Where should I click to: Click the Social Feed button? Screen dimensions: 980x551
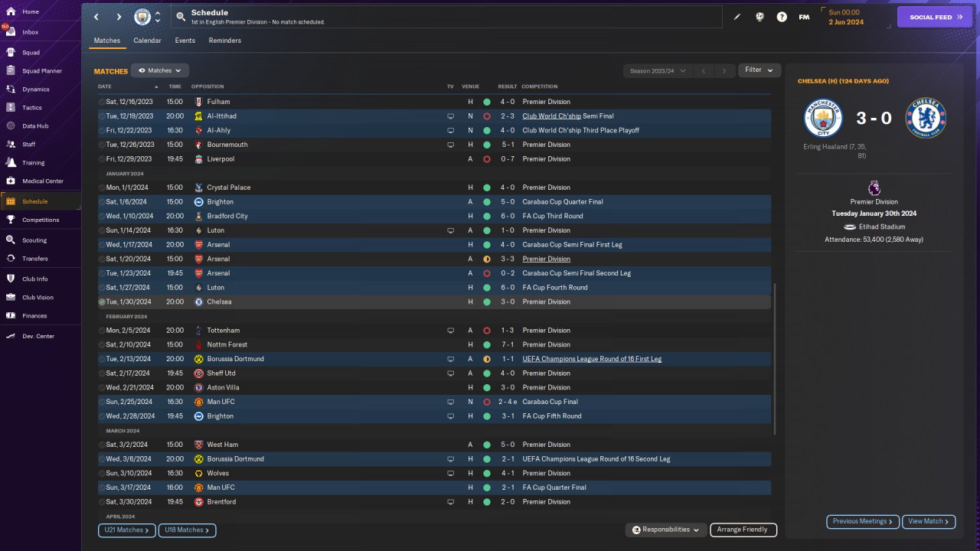935,17
